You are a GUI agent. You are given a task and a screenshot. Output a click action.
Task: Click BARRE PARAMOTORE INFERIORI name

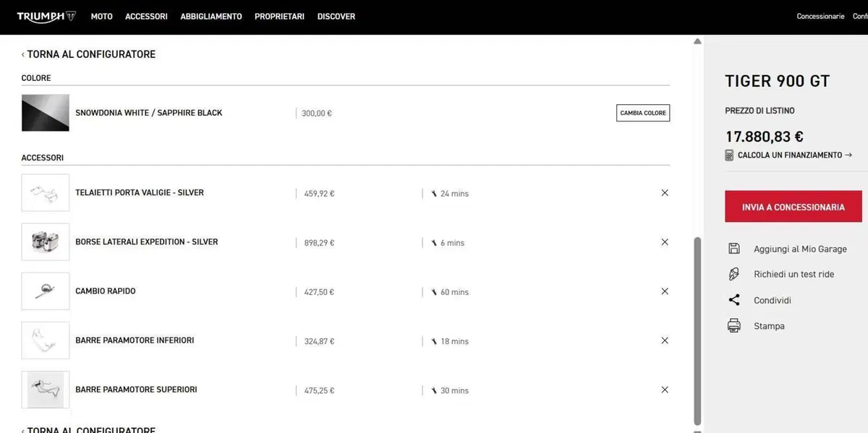tap(135, 340)
